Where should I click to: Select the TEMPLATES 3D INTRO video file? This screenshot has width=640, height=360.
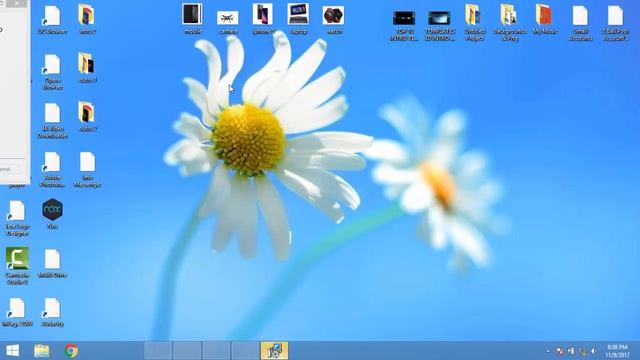[439, 26]
